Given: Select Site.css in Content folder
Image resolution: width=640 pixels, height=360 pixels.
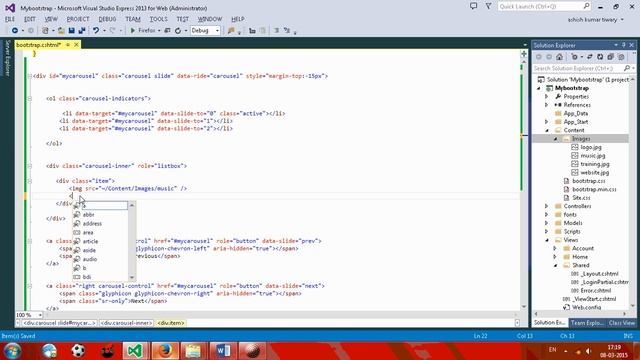Looking at the screenshot, I should coord(582,198).
